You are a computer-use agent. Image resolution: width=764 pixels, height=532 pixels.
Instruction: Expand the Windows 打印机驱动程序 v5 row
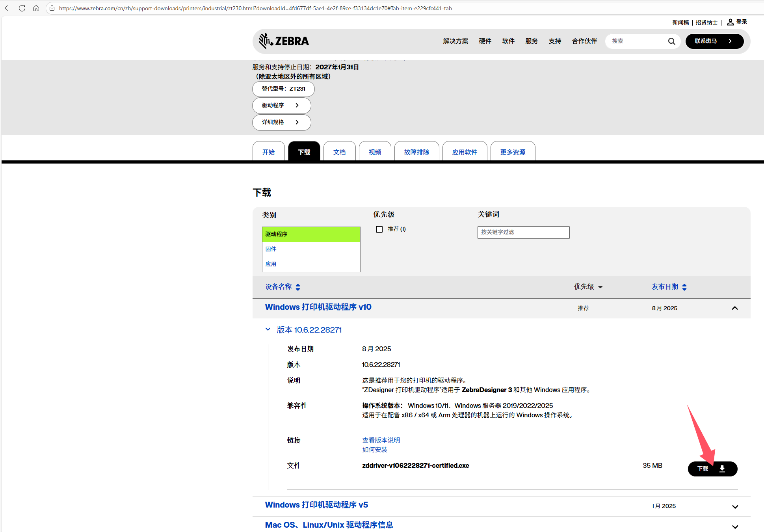point(734,506)
